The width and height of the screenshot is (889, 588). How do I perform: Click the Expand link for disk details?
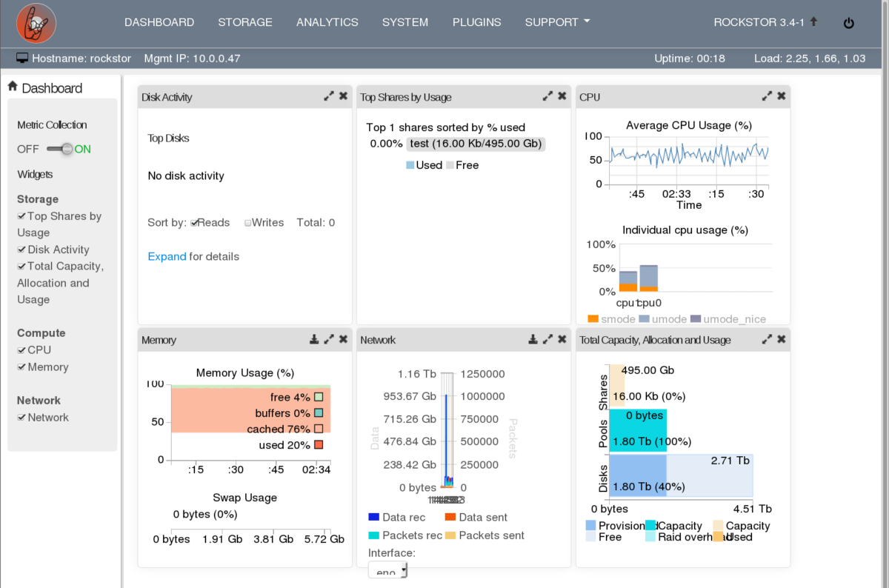(x=167, y=256)
